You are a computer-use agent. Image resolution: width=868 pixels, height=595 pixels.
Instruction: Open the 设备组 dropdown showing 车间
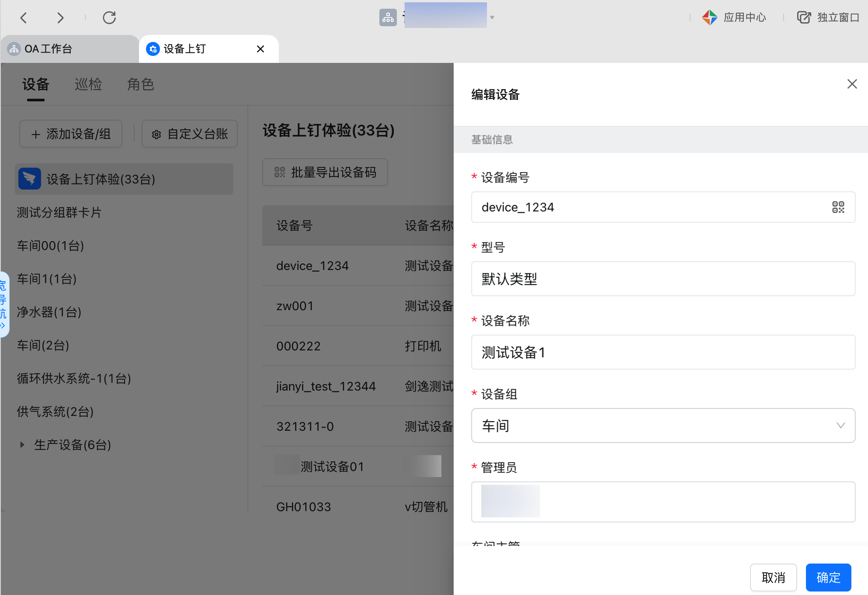coord(663,425)
